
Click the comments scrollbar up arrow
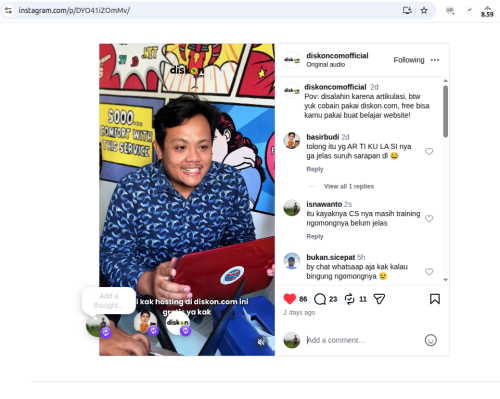[445, 81]
